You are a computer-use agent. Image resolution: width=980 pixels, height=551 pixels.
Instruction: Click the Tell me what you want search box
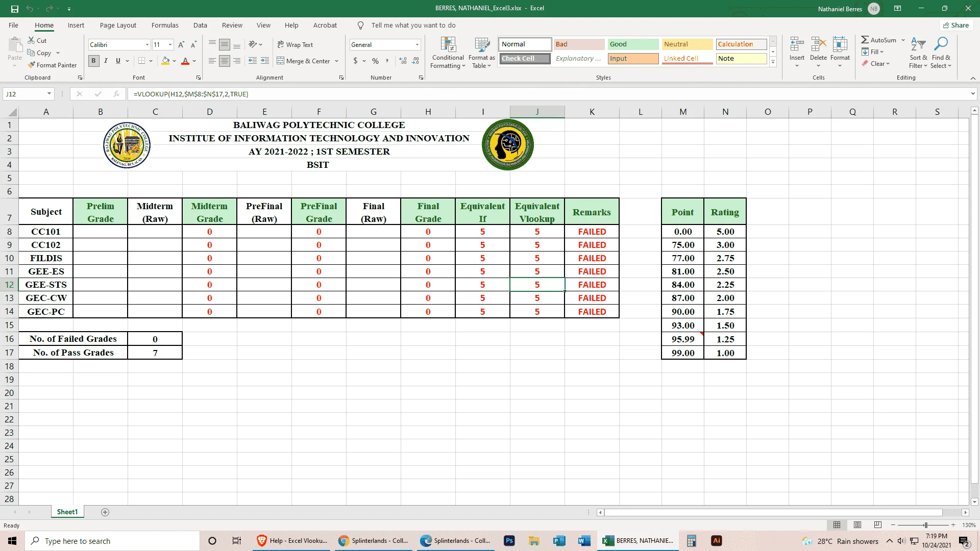413,26
